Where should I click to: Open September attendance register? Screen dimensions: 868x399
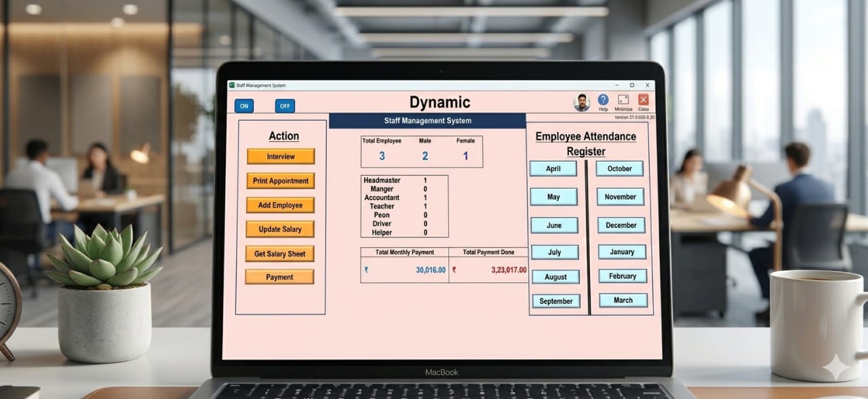tap(556, 301)
